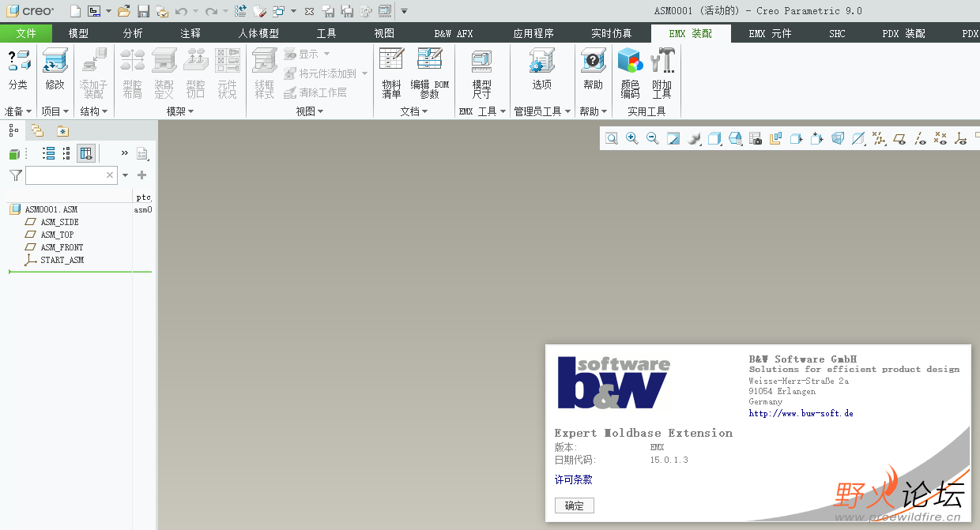Zoom in using the graphics toolbar
980x530 pixels.
[632, 139]
